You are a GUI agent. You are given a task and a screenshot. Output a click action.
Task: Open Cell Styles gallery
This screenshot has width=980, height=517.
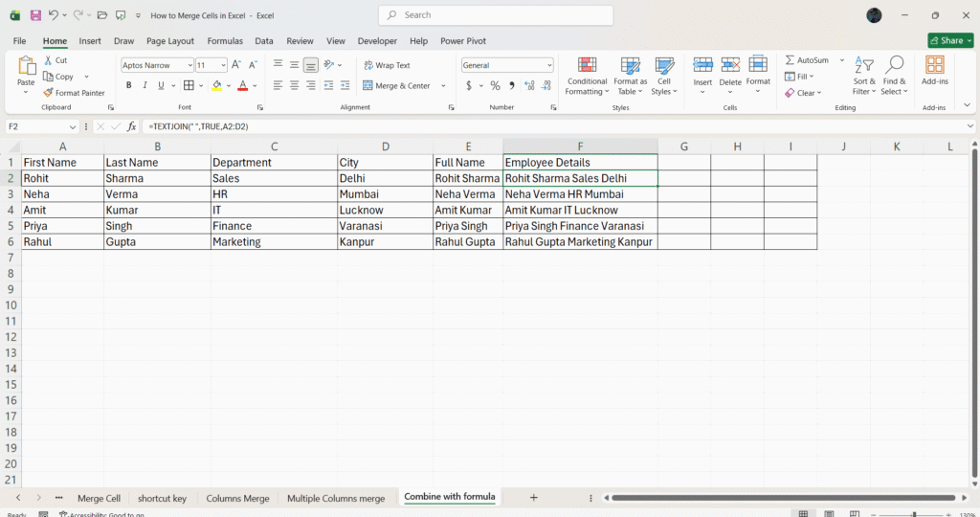click(664, 77)
